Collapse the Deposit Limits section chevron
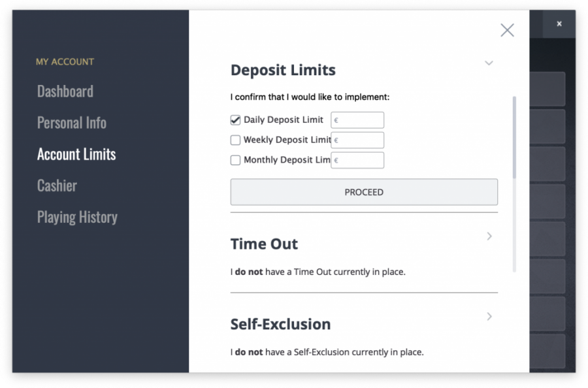This screenshot has width=588, height=388. [489, 63]
